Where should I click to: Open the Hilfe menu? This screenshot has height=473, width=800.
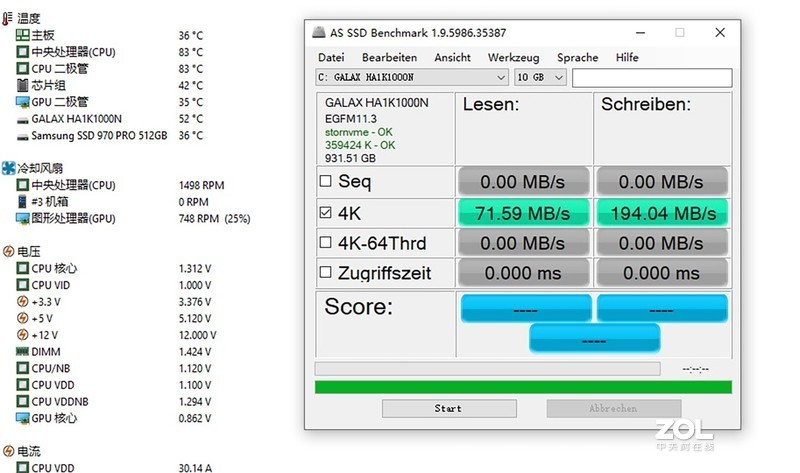click(627, 58)
